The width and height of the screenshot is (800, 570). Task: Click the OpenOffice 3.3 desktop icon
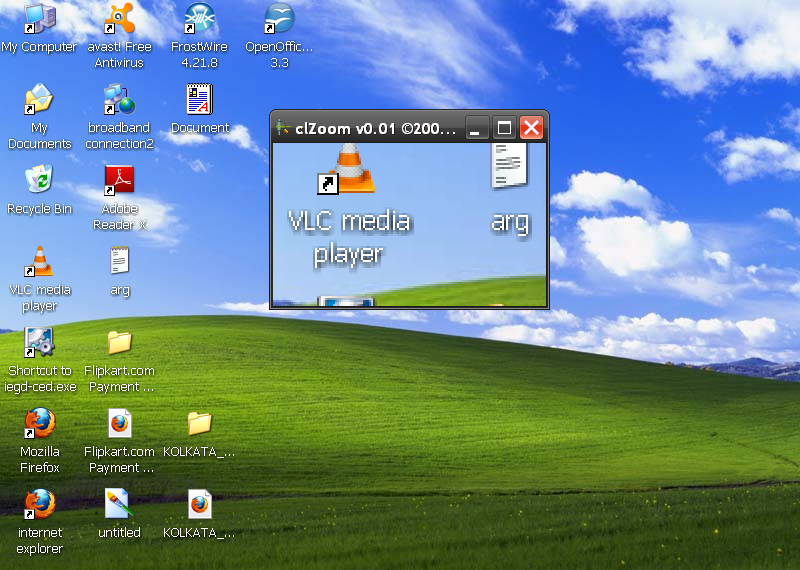point(279,18)
